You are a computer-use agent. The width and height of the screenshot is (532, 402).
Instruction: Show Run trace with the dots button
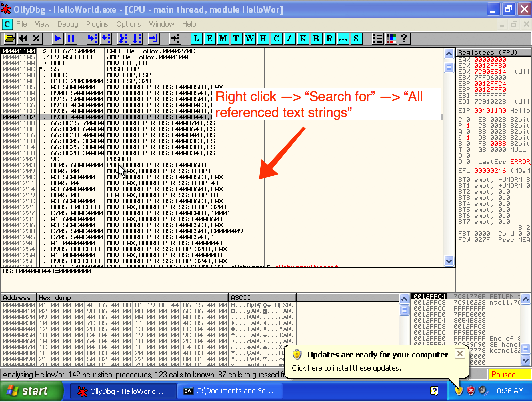pos(343,38)
